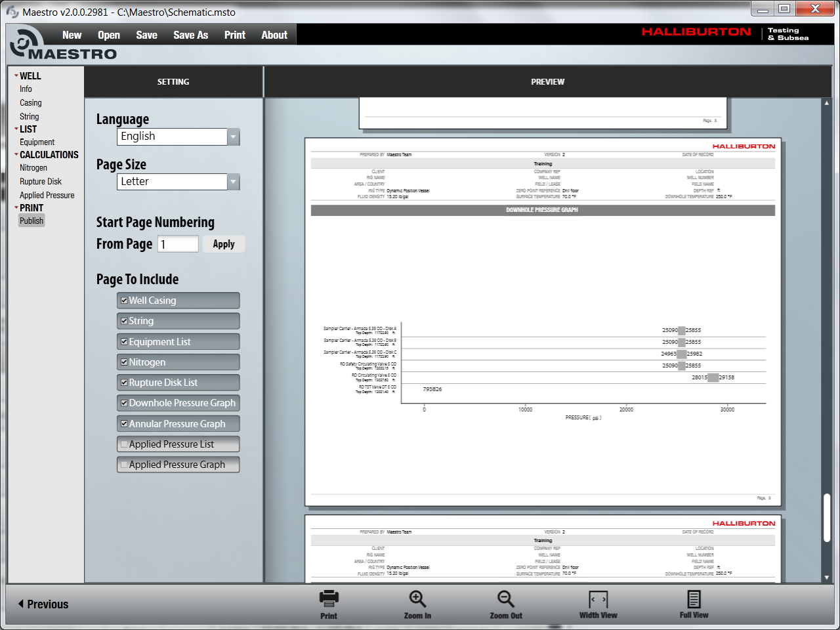This screenshot has height=630, width=840.
Task: Click the preview scroll down arrow
Action: [x=826, y=577]
